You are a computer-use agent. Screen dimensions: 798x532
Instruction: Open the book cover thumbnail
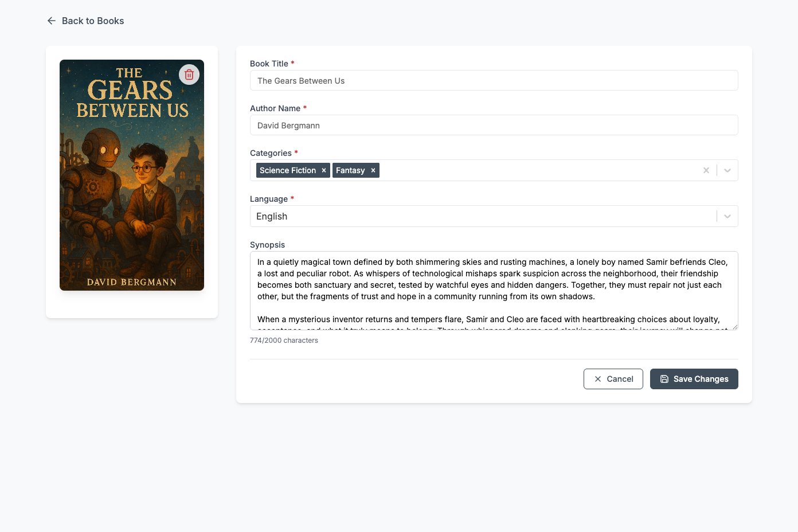[x=132, y=175]
